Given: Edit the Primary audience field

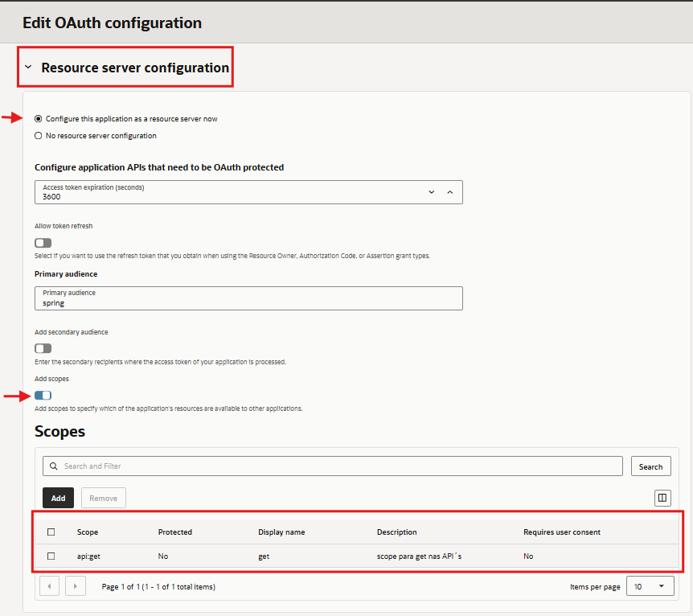Looking at the screenshot, I should point(248,298).
